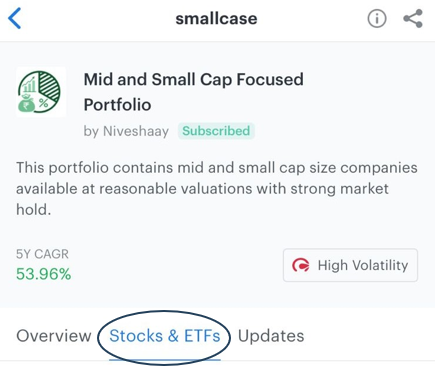Viewport: 435px width, 370px height.
Task: Go back using the blue chevron arrow
Action: point(15,18)
